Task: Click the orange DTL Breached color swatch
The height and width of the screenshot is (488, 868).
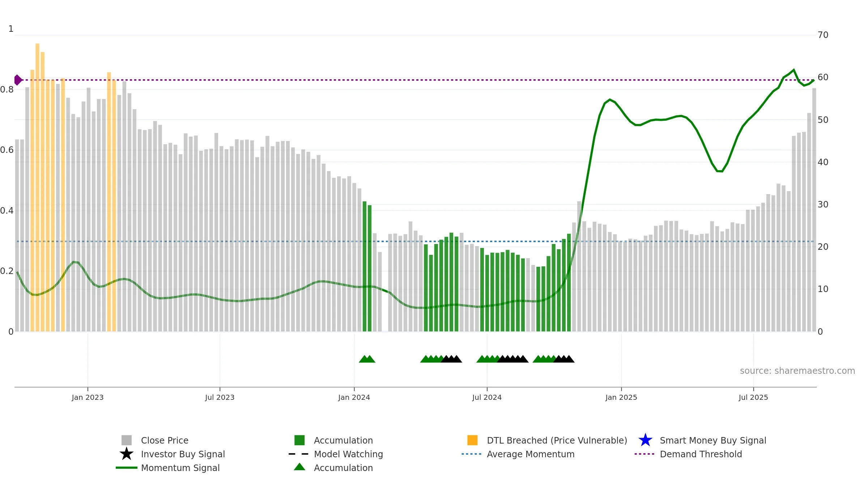Action: pyautogui.click(x=472, y=440)
